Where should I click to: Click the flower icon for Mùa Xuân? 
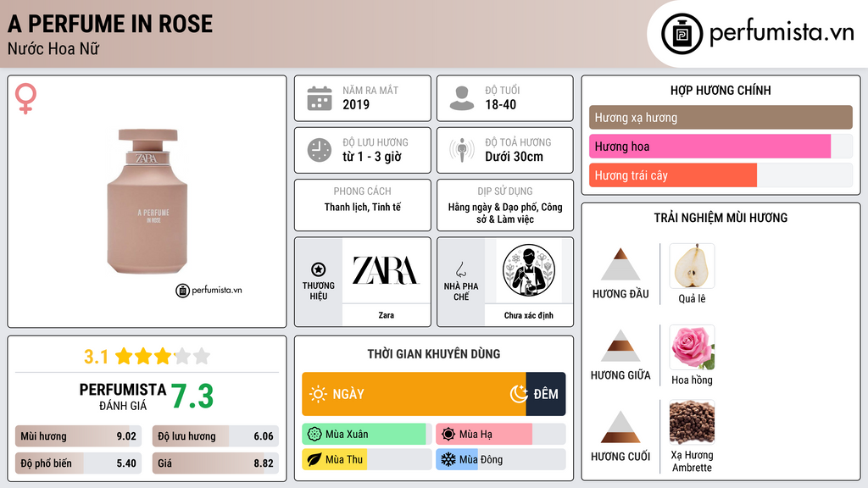[314, 435]
